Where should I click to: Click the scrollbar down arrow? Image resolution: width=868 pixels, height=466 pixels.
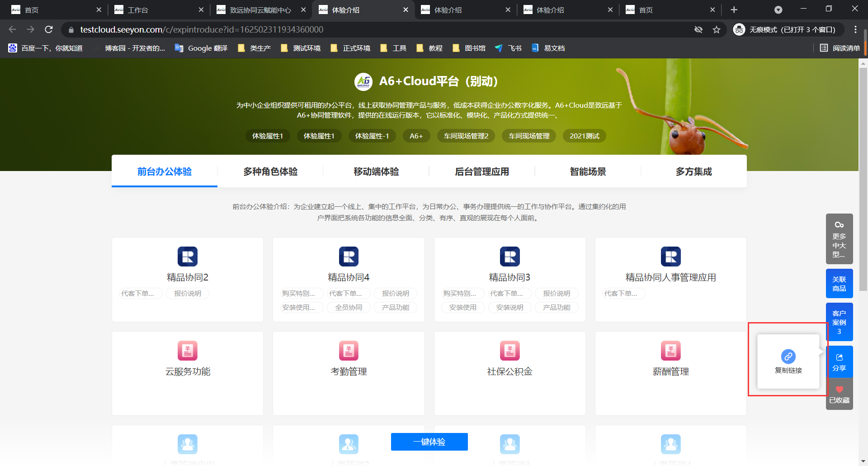[x=863, y=461]
